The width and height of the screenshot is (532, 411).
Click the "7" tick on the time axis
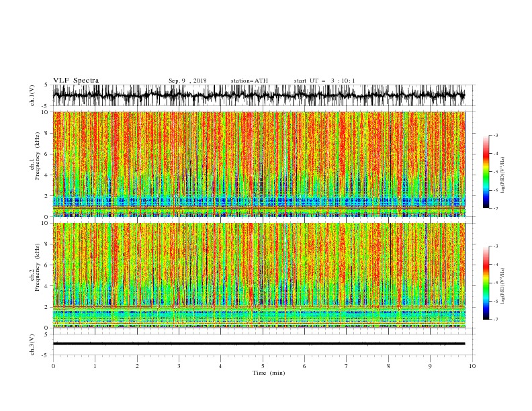coord(347,366)
